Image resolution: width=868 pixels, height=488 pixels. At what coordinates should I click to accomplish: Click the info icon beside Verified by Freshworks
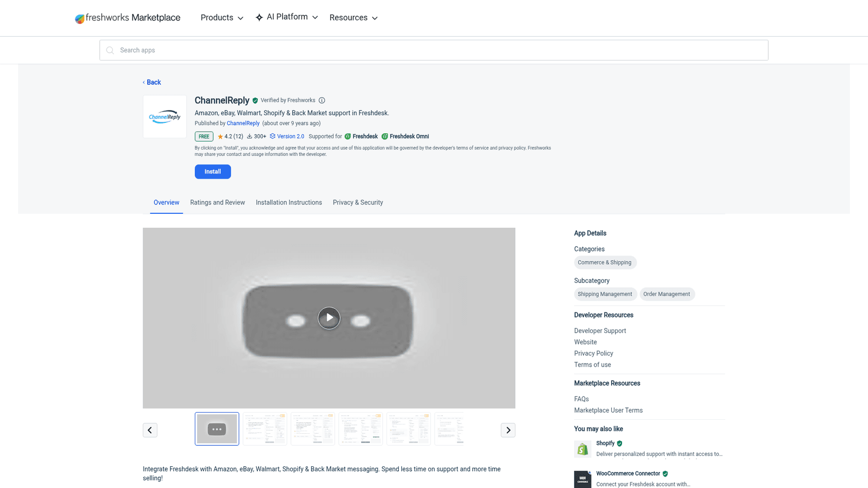click(322, 101)
